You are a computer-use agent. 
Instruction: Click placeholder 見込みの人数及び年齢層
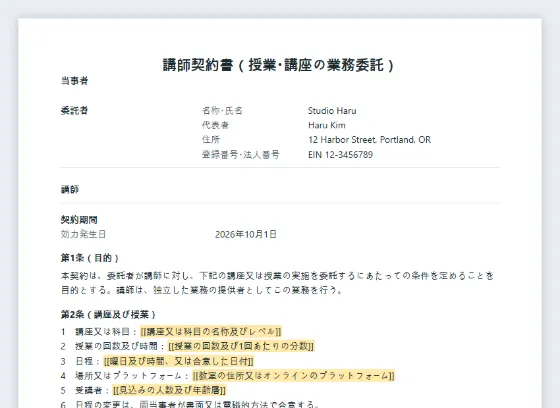(x=169, y=390)
